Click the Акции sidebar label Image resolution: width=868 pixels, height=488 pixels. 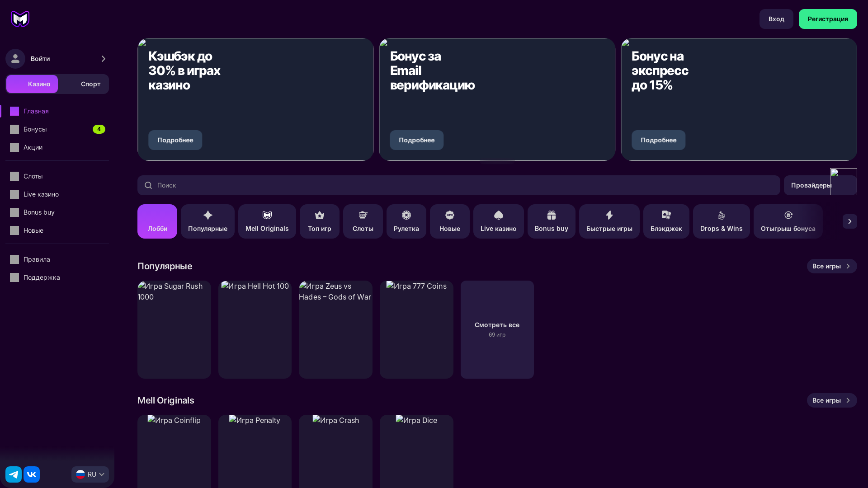33,147
